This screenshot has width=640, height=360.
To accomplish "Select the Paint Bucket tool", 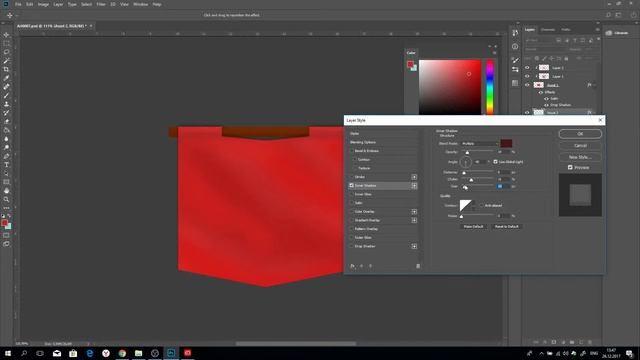I will pos(6,130).
